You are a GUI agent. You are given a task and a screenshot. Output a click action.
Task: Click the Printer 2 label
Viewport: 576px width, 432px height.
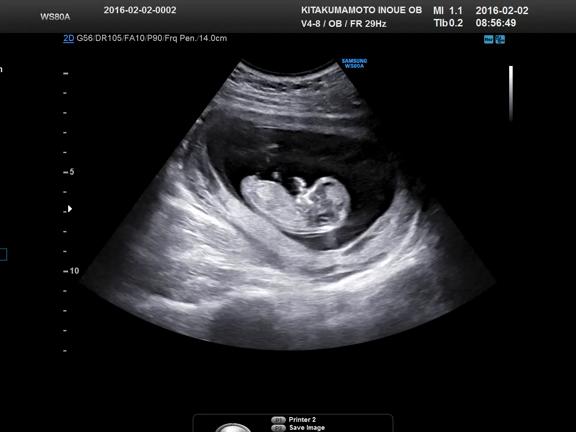coord(302,420)
